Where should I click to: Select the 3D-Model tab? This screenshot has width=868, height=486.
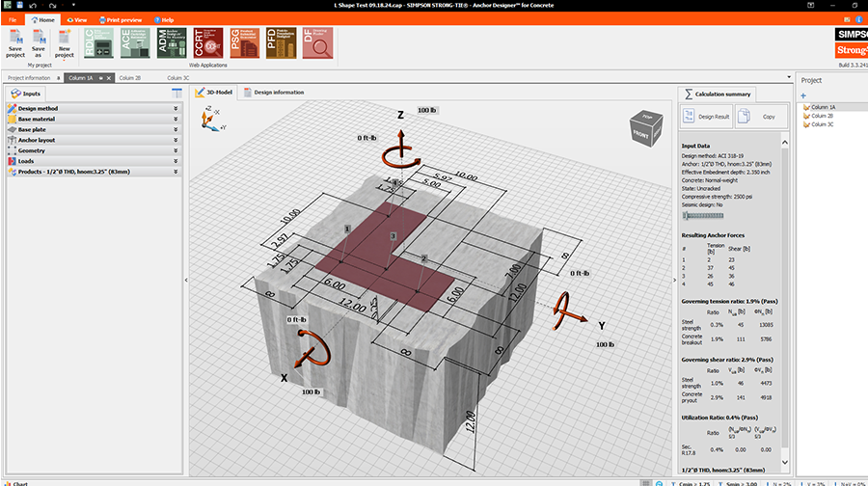[x=214, y=93]
